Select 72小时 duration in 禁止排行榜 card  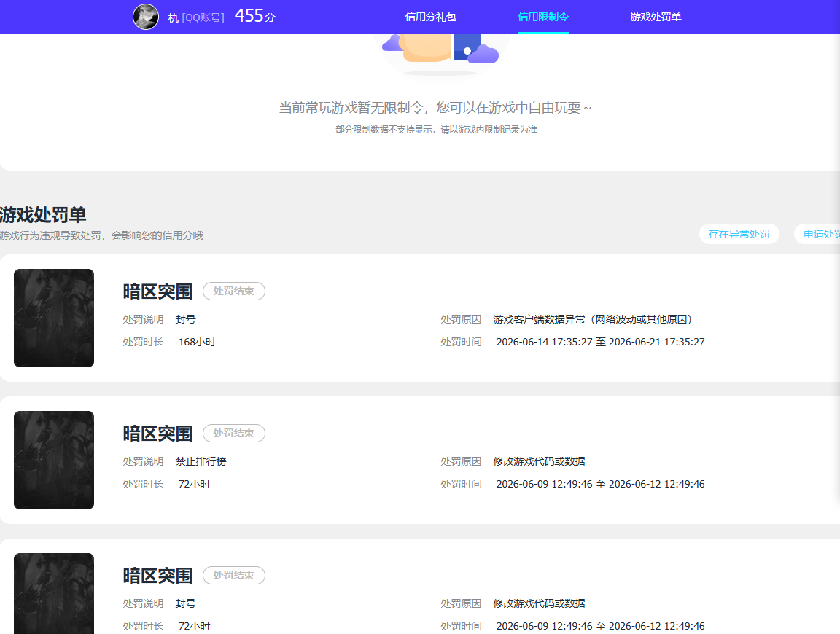click(x=195, y=484)
